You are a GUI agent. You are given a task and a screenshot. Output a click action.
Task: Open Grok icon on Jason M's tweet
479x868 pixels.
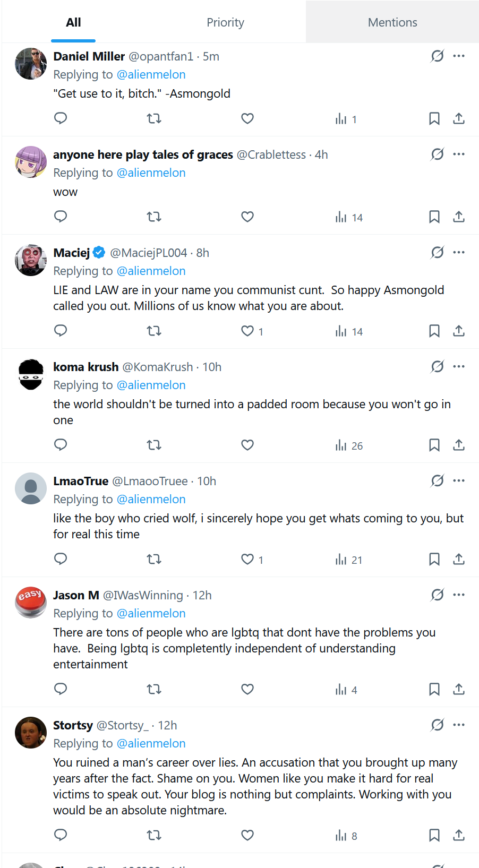click(x=437, y=595)
